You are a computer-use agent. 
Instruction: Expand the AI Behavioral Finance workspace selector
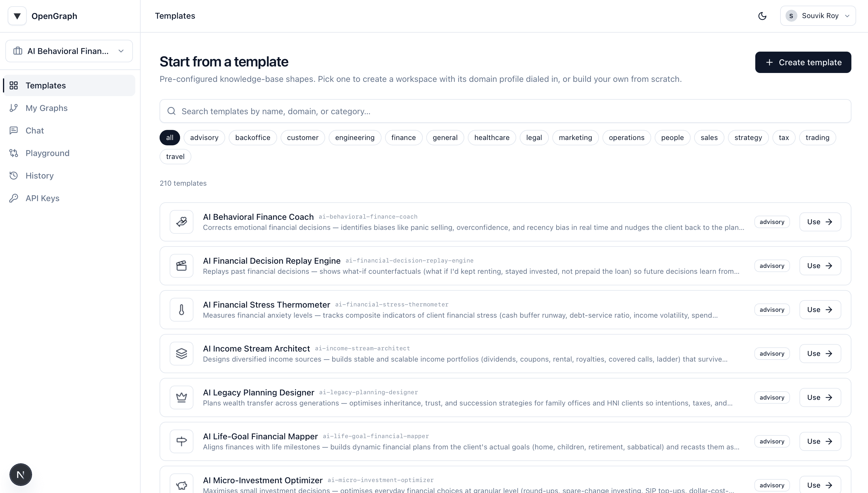[69, 51]
